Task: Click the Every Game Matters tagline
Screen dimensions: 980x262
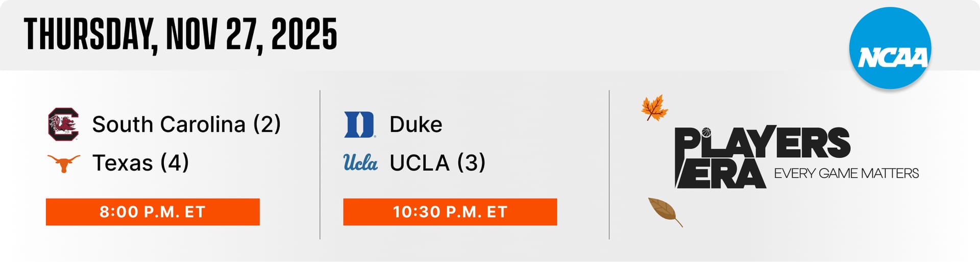Action: [x=846, y=174]
